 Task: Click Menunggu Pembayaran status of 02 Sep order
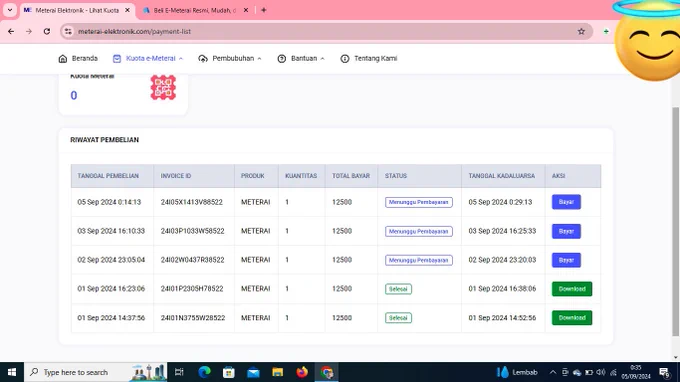tap(418, 260)
